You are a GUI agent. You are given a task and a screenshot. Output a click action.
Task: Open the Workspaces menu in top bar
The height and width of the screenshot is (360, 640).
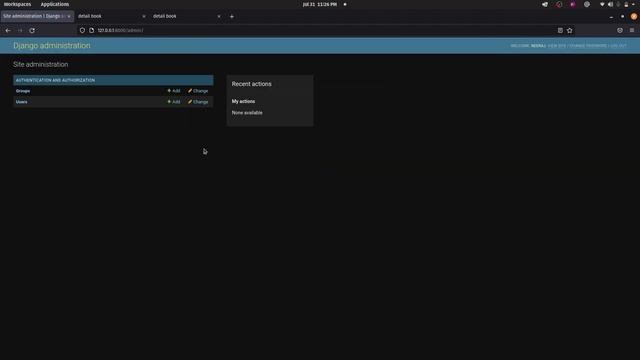[x=18, y=4]
